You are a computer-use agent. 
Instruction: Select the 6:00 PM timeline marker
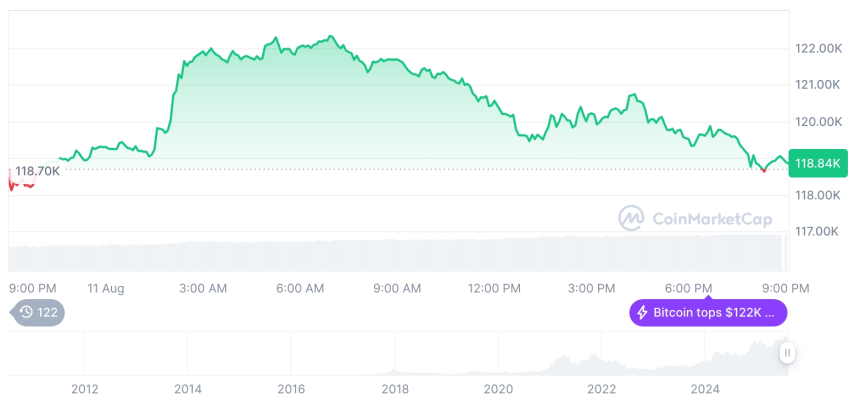click(x=689, y=288)
